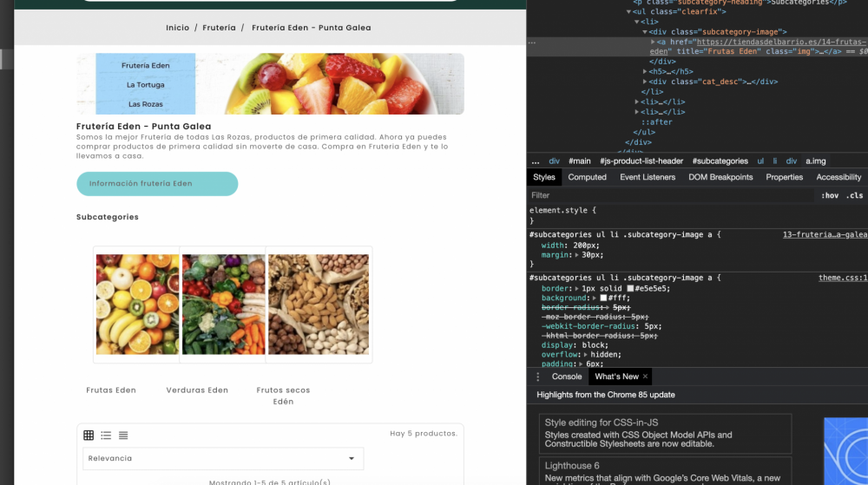Open color picker for #fff background swatch

603,298
